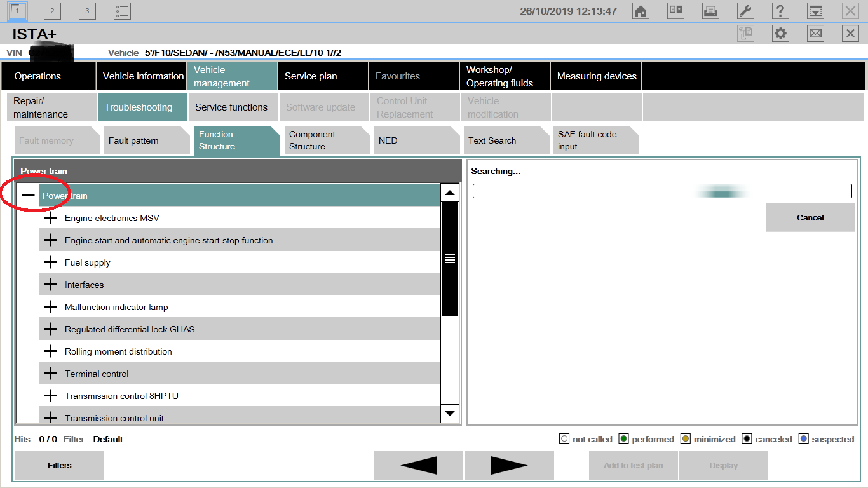Click the right arrow forward button
868x488 pixels.
509,466
